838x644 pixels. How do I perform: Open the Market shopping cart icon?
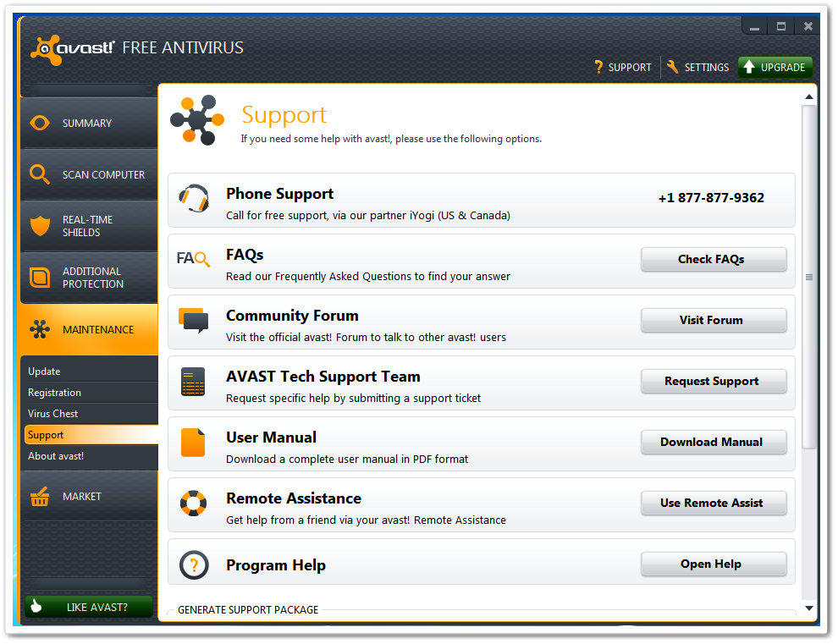pos(39,496)
